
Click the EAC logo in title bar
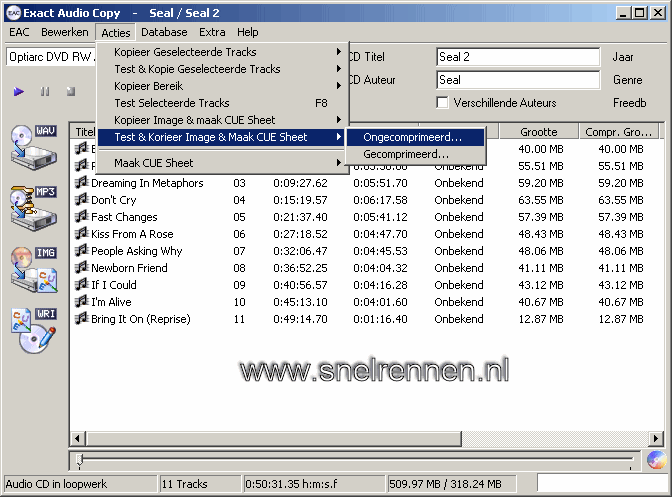[x=13, y=13]
